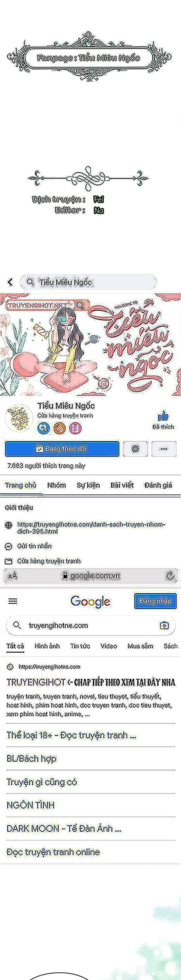Open the three-dots more options button
This screenshot has height=980, width=181.
click(164, 448)
